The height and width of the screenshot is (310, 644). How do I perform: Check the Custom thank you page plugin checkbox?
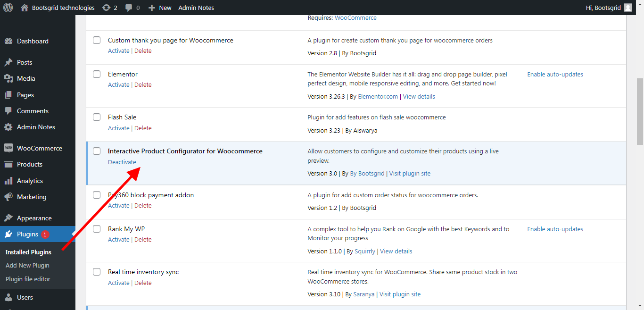tap(97, 40)
